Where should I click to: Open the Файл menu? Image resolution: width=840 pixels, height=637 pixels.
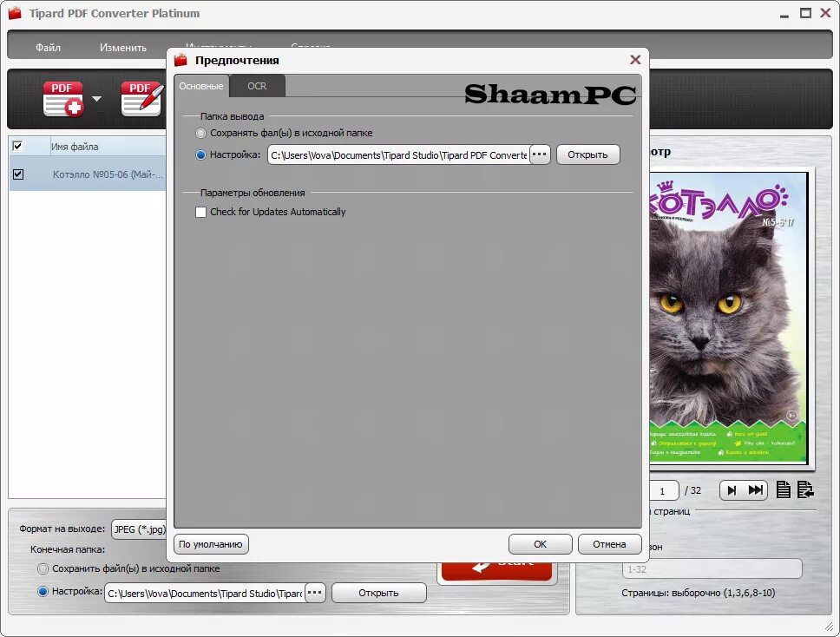(x=49, y=47)
